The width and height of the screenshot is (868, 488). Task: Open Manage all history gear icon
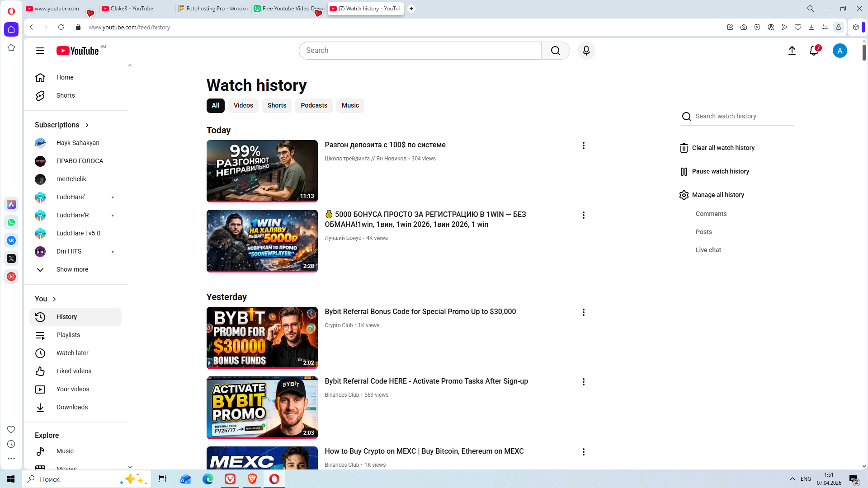(x=684, y=195)
